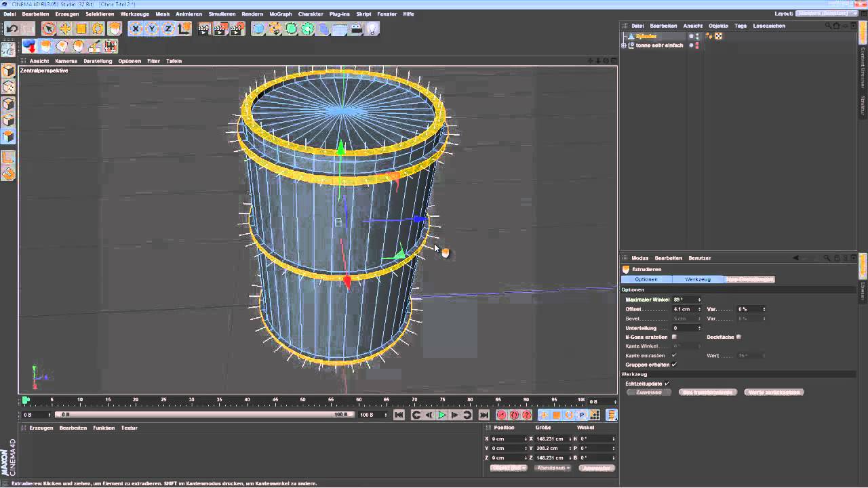Image resolution: width=868 pixels, height=488 pixels.
Task: Toggle Z axis lock
Action: click(x=168, y=28)
